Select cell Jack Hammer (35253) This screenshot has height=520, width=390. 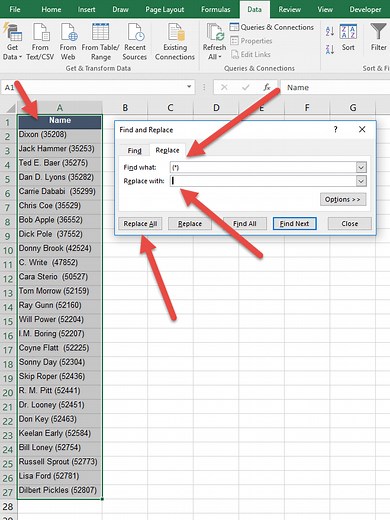point(60,149)
